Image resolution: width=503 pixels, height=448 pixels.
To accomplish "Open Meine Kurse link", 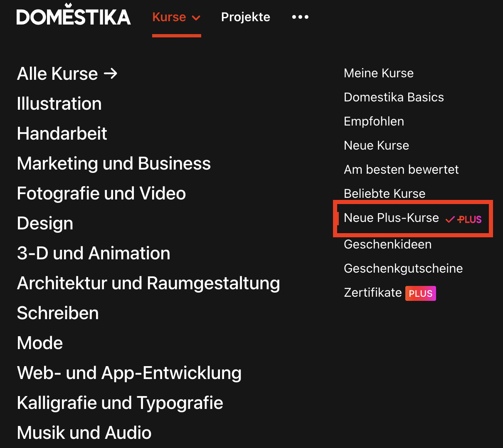I will (379, 73).
